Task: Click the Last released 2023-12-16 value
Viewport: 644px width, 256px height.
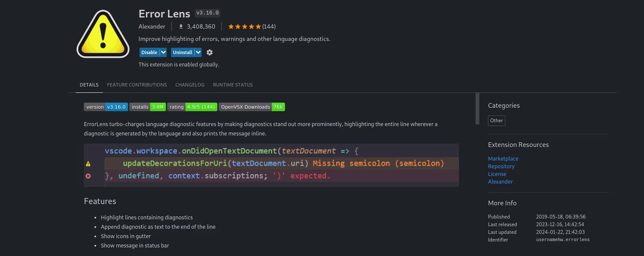Action: (x=560, y=224)
